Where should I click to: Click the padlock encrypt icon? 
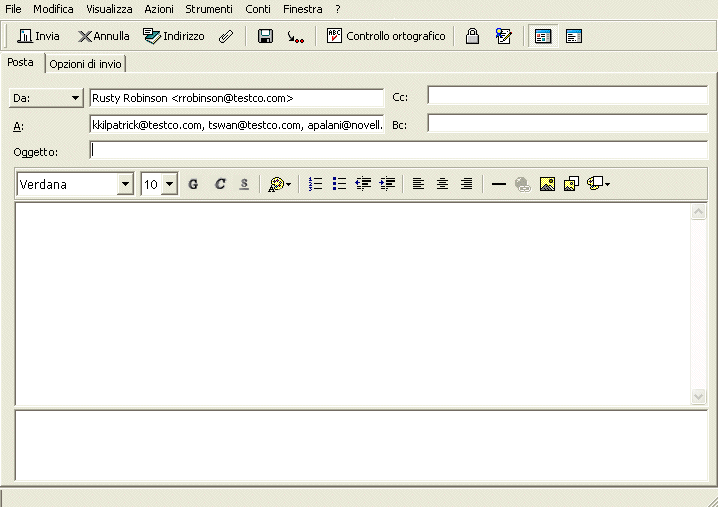coord(472,36)
